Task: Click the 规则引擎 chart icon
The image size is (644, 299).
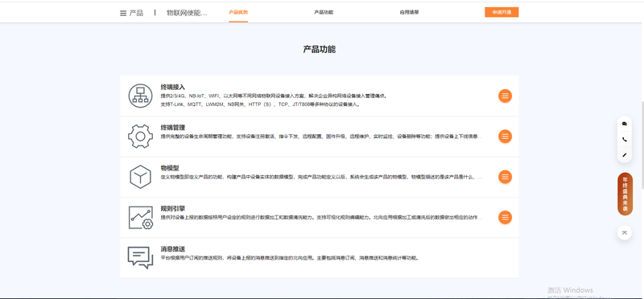Action: click(x=140, y=217)
